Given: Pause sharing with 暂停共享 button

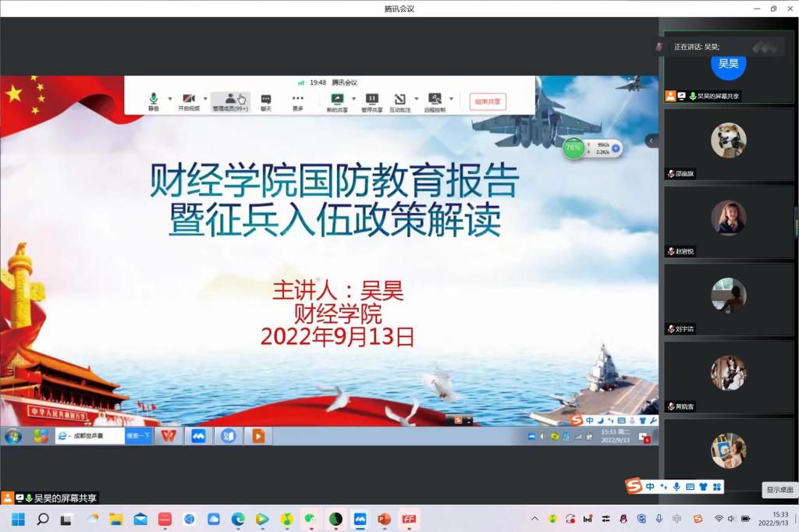Looking at the screenshot, I should 372,100.
